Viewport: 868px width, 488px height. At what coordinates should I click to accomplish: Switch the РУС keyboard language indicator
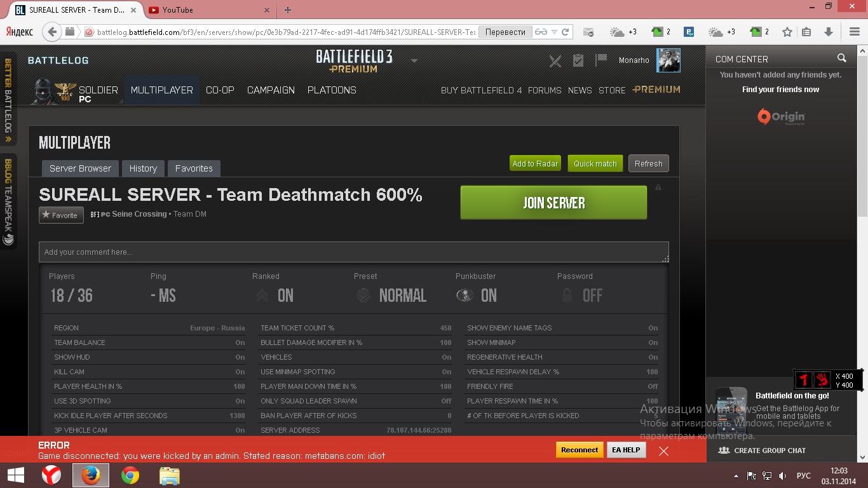(804, 475)
